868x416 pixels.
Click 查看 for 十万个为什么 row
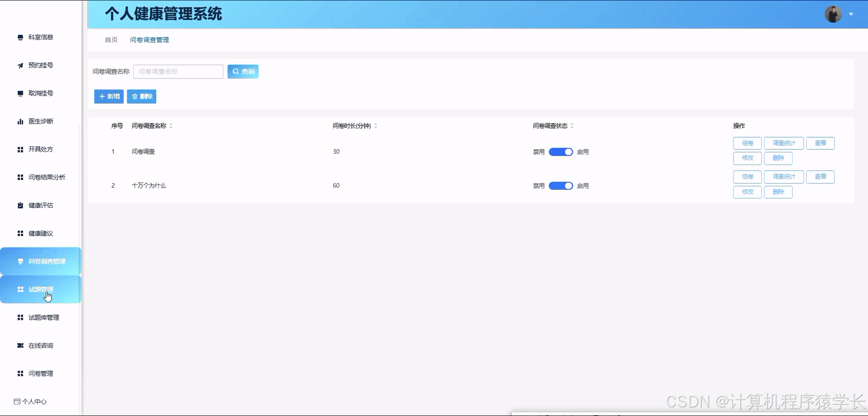click(820, 177)
